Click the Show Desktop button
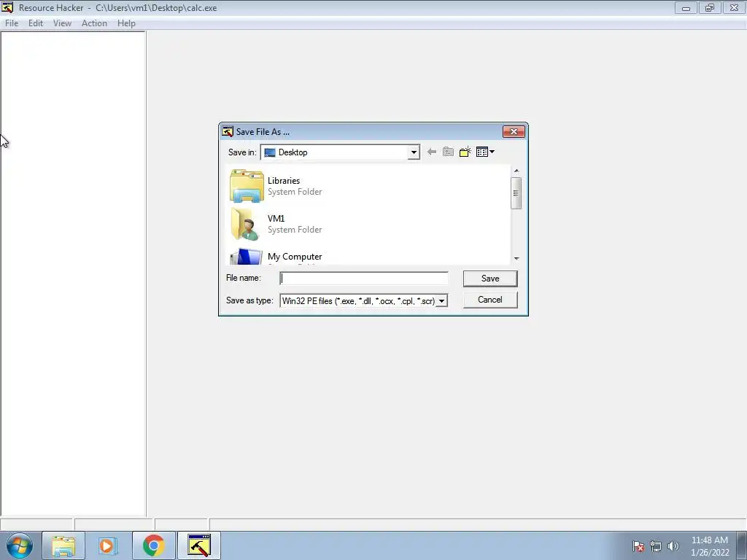 pos(742,545)
